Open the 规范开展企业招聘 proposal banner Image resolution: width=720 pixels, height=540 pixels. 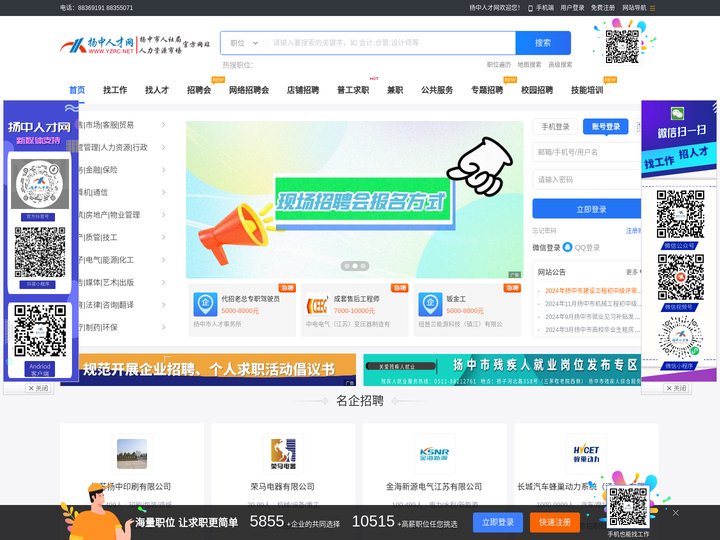tap(217, 370)
